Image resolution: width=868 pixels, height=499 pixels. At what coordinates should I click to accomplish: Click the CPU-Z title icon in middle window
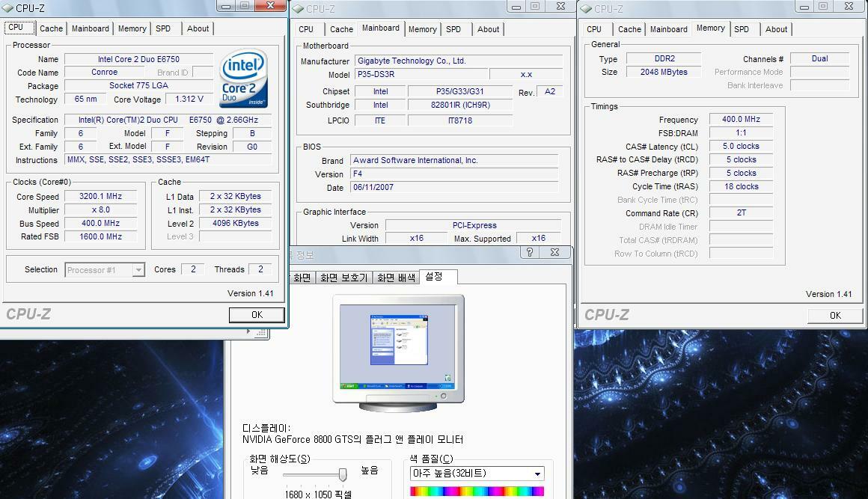(298, 9)
